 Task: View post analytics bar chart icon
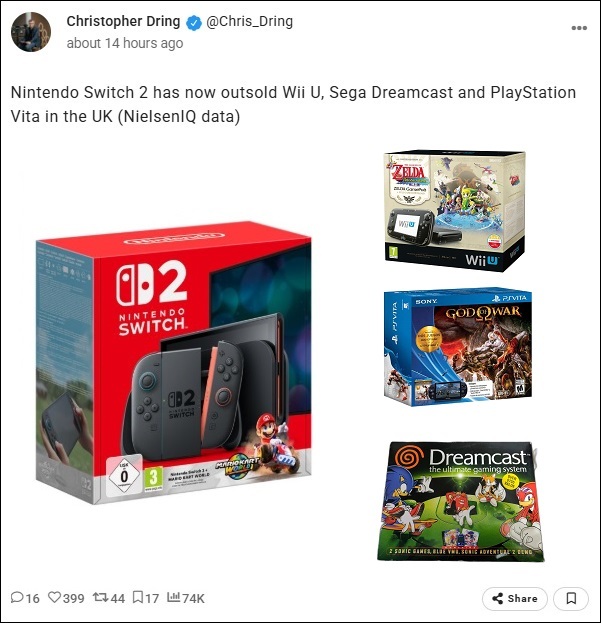pos(173,596)
